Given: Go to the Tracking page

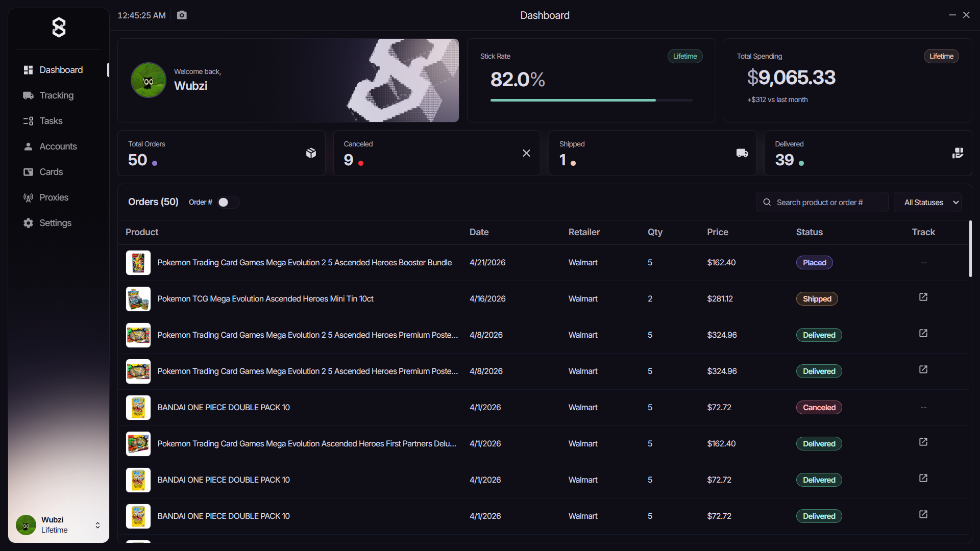Looking at the screenshot, I should [59, 95].
